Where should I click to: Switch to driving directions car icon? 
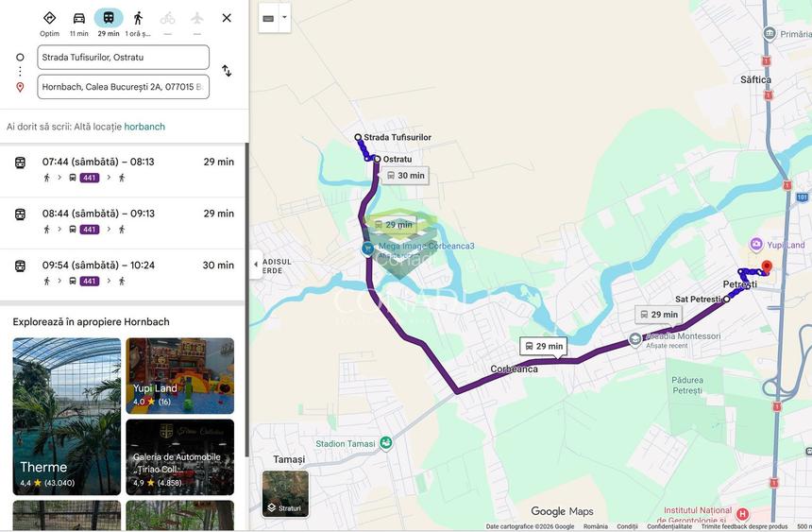[x=79, y=19]
